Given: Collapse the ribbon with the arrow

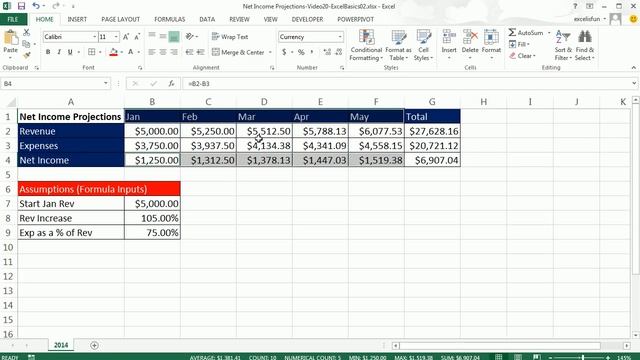Looking at the screenshot, I should coord(633,68).
